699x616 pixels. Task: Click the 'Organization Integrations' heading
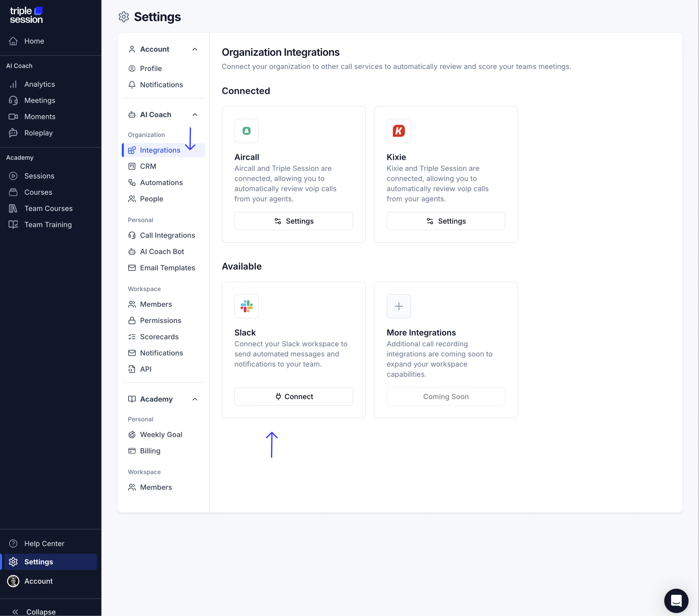(x=281, y=52)
